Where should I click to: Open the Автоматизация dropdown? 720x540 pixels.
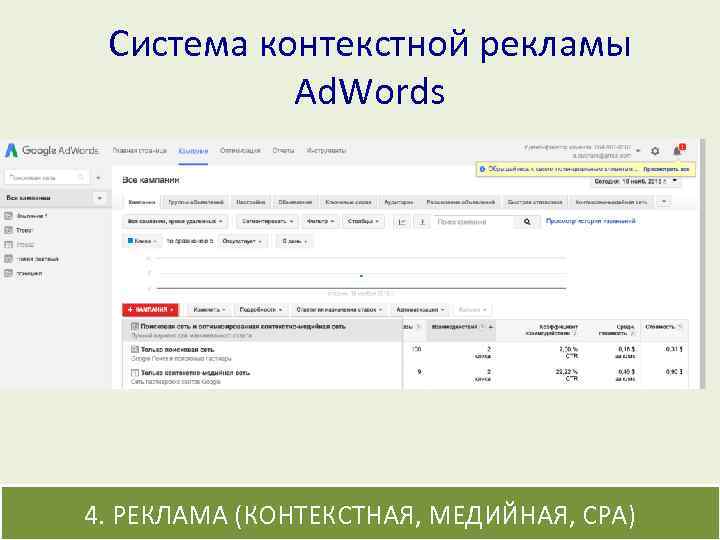(420, 310)
